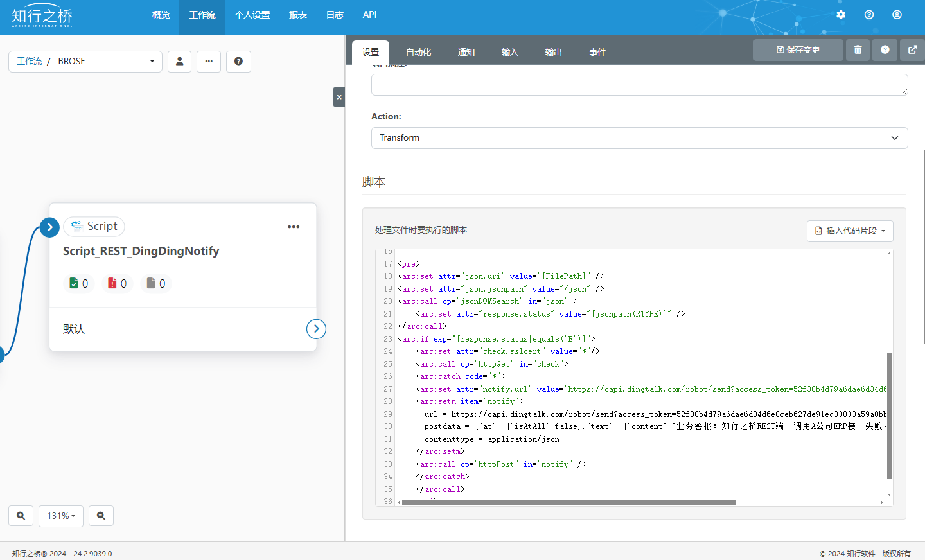This screenshot has height=560, width=925.
Task: Delete connector with the trash icon
Action: tap(858, 50)
